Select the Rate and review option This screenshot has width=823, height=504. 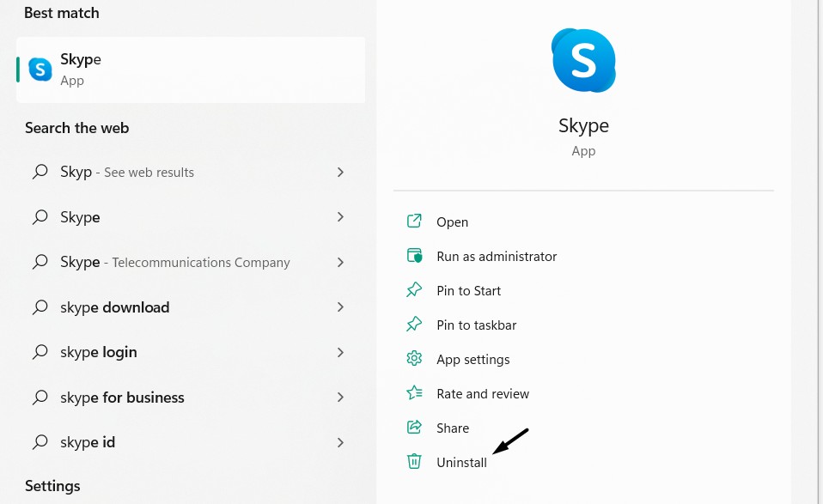coord(483,394)
